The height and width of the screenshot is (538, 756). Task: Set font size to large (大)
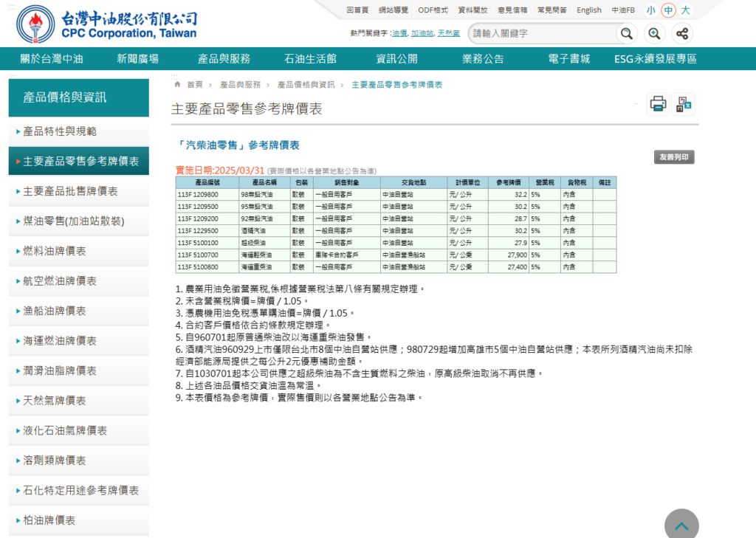click(686, 10)
